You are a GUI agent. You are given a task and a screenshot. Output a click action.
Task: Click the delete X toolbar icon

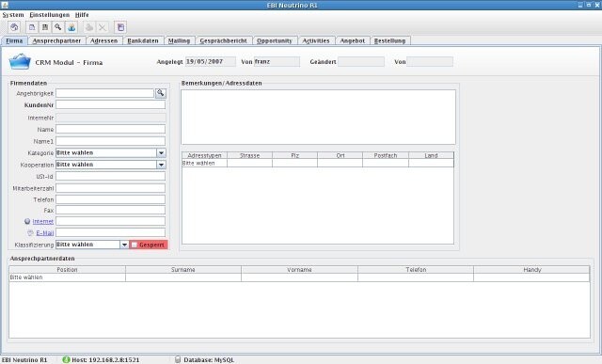point(103,27)
